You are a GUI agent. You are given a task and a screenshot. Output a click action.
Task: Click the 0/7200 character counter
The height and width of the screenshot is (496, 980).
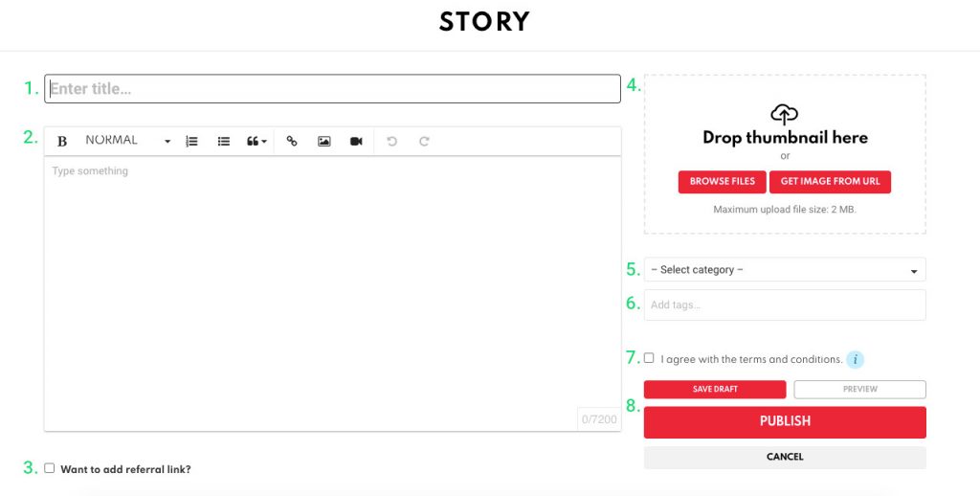[x=599, y=419]
